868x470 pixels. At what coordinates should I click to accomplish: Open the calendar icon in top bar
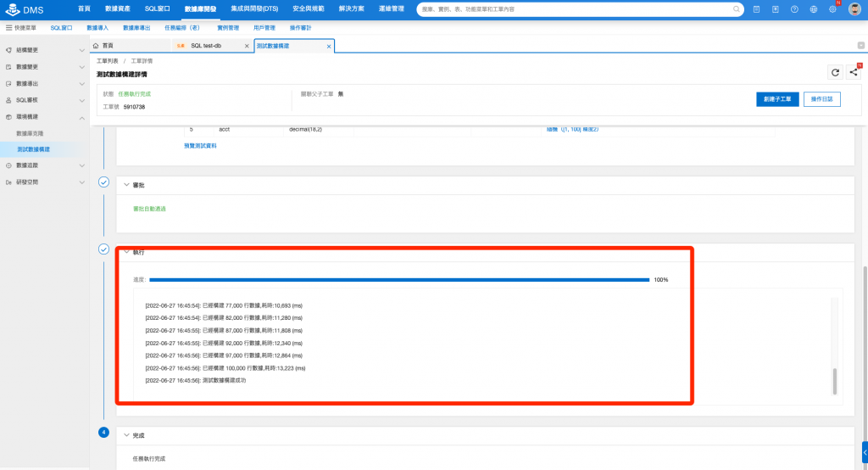[x=756, y=9]
